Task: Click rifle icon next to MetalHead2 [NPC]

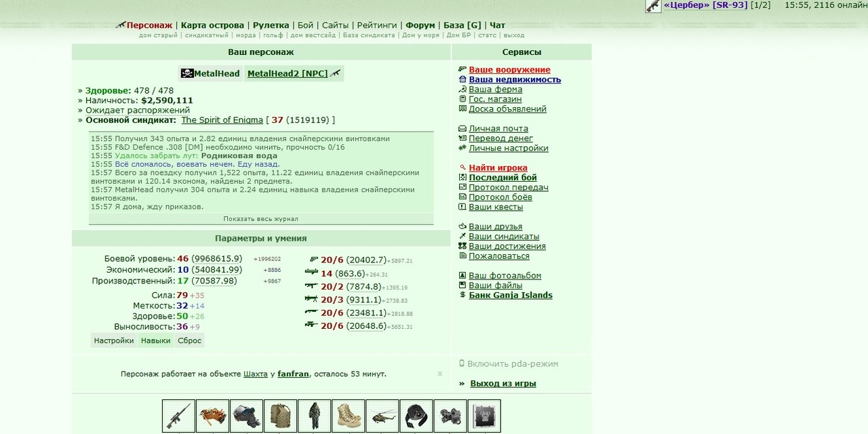Action: pyautogui.click(x=335, y=73)
